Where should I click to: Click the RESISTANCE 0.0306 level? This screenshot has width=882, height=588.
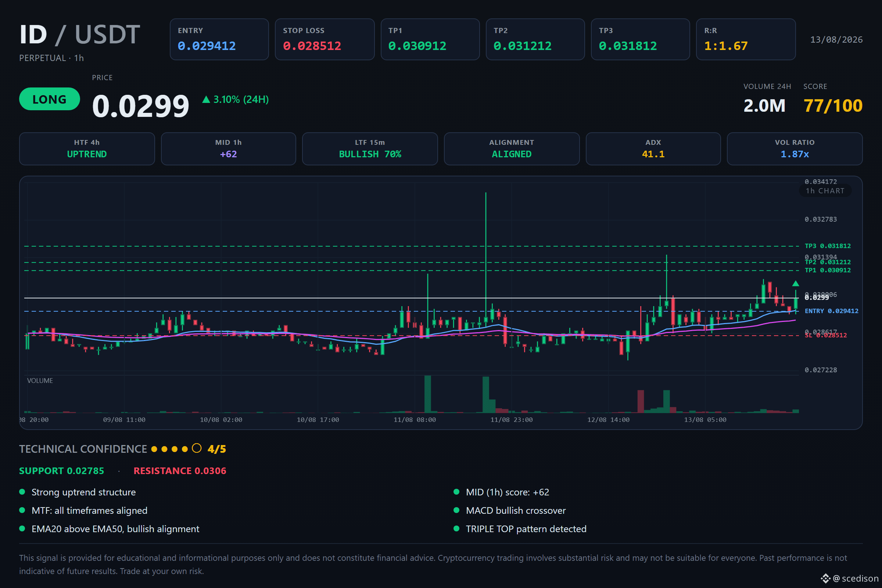click(x=180, y=471)
